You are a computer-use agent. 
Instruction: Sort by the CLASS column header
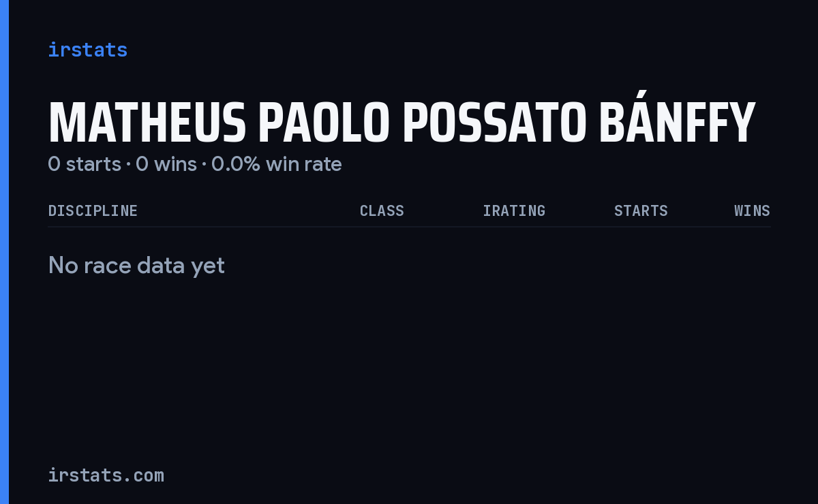coord(382,211)
